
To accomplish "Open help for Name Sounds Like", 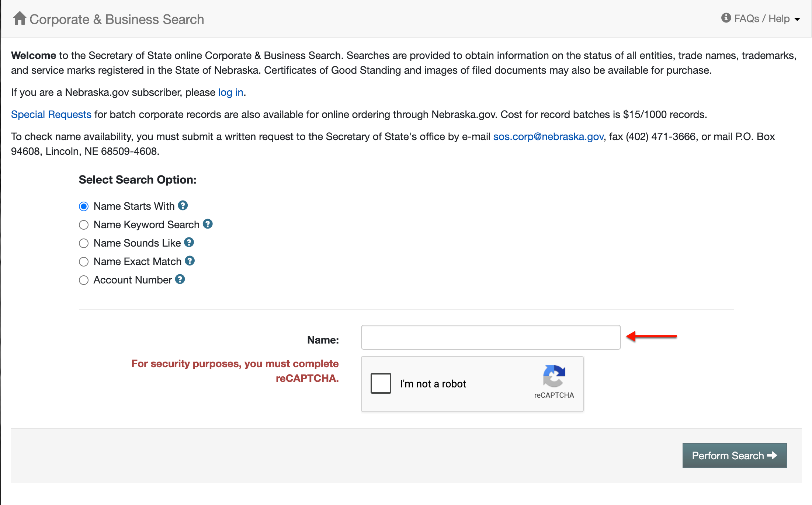I will coord(189,242).
